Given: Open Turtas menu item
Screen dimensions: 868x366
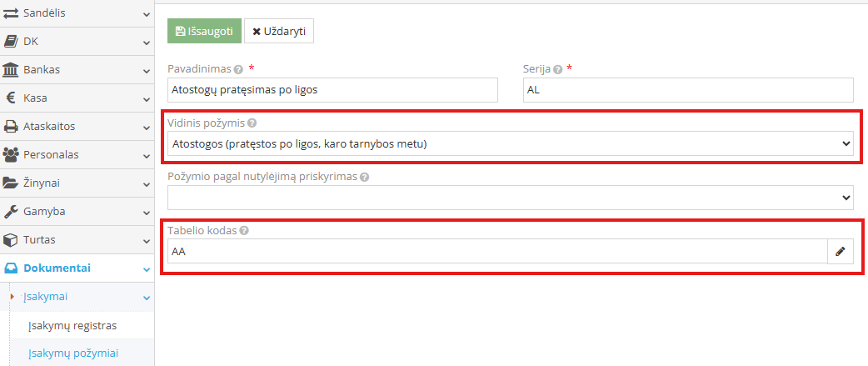Looking at the screenshot, I should click(77, 240).
